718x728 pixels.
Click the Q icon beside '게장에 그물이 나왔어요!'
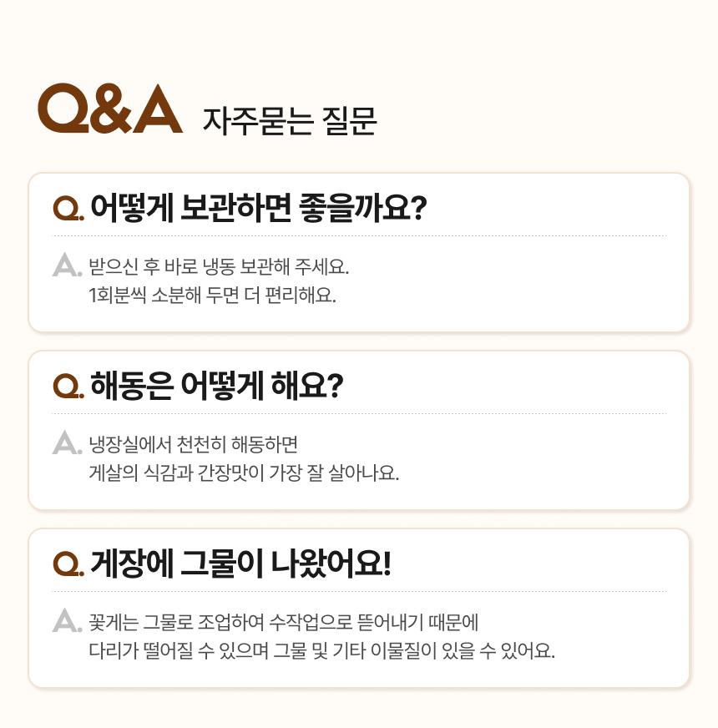68,564
